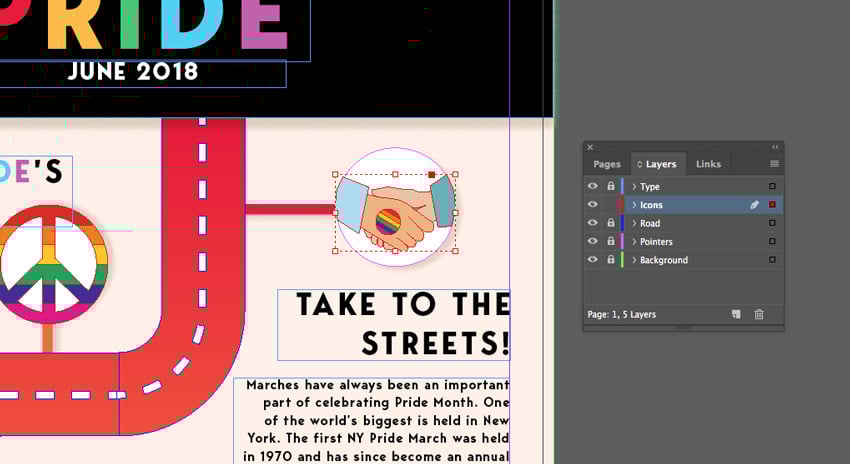The height and width of the screenshot is (464, 850).
Task: Collapse the panel with double-arrow icon
Action: click(775, 147)
